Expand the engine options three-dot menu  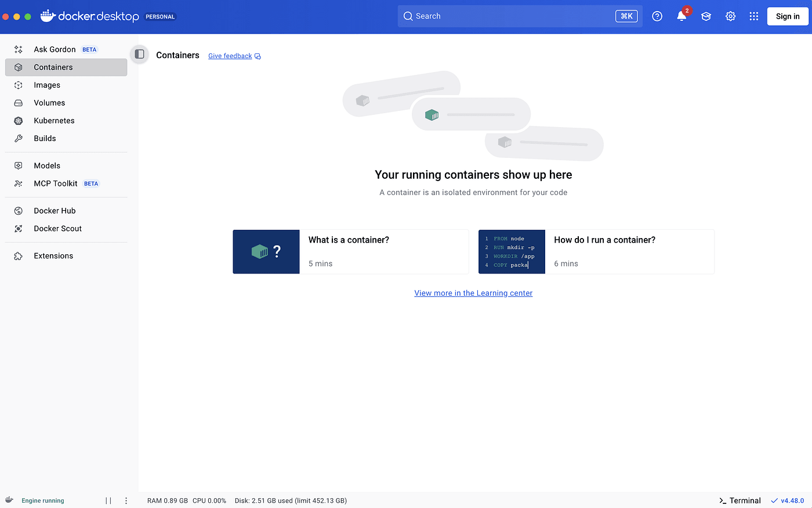pos(126,500)
